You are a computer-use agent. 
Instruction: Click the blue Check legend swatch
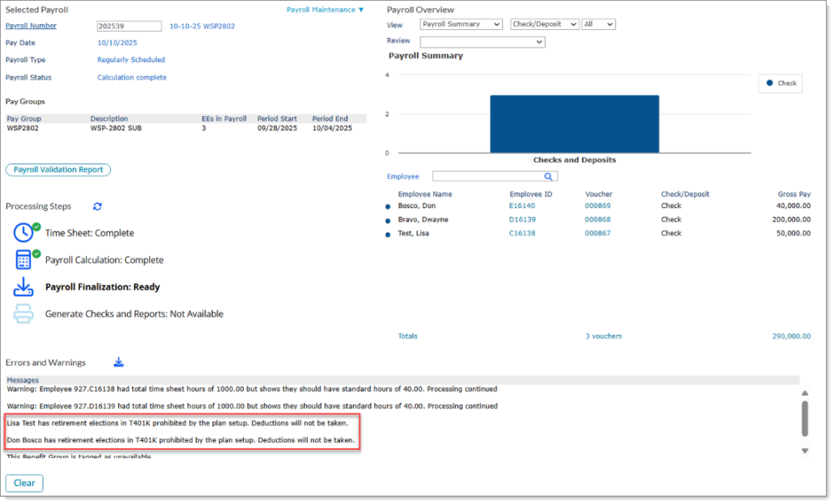pos(769,83)
